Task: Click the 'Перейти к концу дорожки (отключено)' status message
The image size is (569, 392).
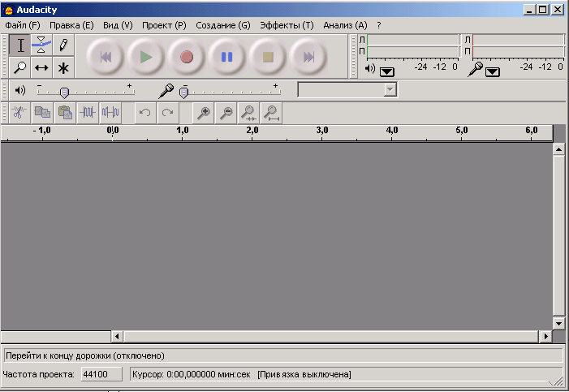Action: (x=85, y=355)
